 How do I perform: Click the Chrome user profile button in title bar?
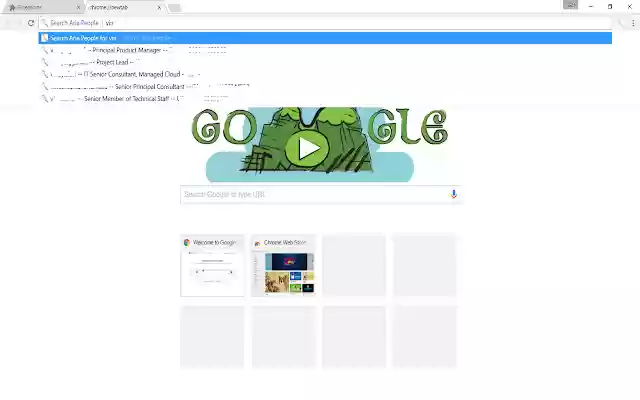570,5
